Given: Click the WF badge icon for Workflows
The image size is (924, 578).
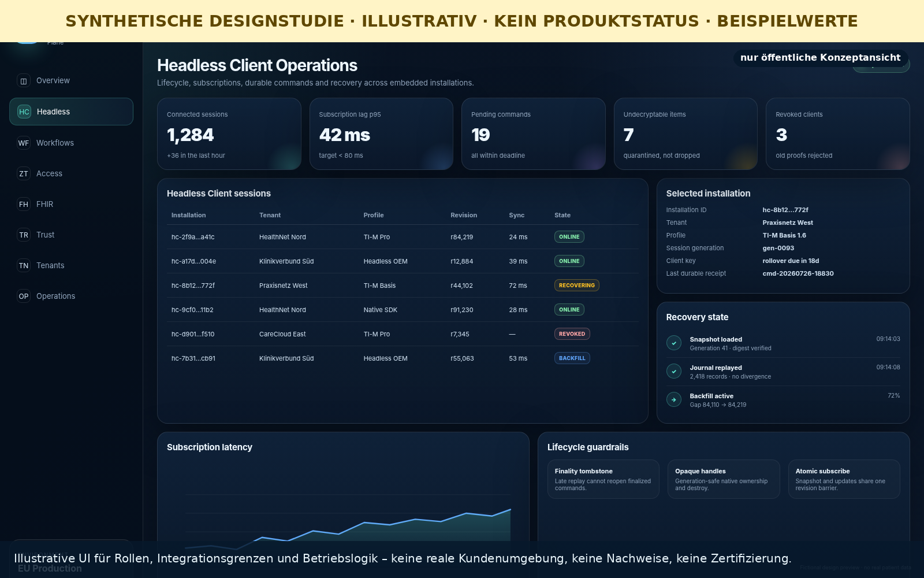Looking at the screenshot, I should (x=24, y=143).
